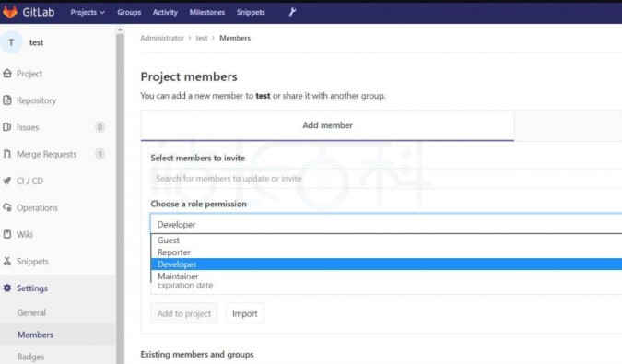Click the Import button
Screen dimensions: 622x364
[x=245, y=313]
